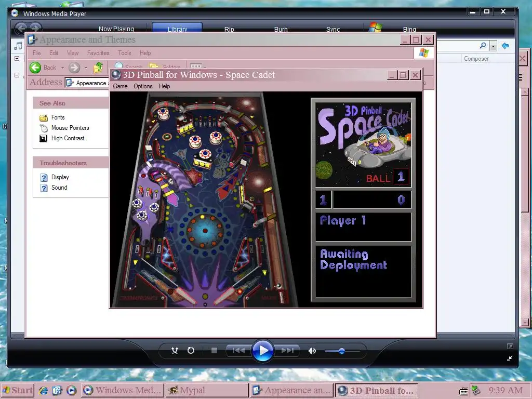Viewport: 532px width, 399px height.
Task: Open the search options dropdown in Media Player
Action: [x=494, y=46]
